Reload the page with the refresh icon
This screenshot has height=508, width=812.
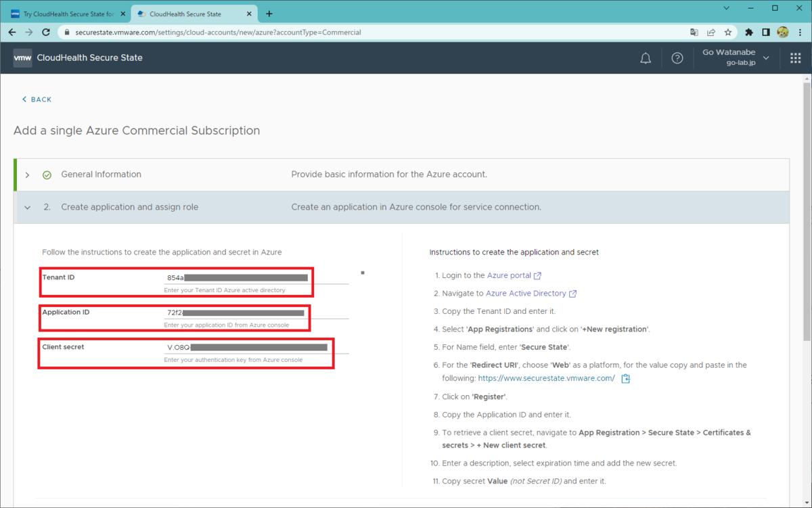(46, 32)
